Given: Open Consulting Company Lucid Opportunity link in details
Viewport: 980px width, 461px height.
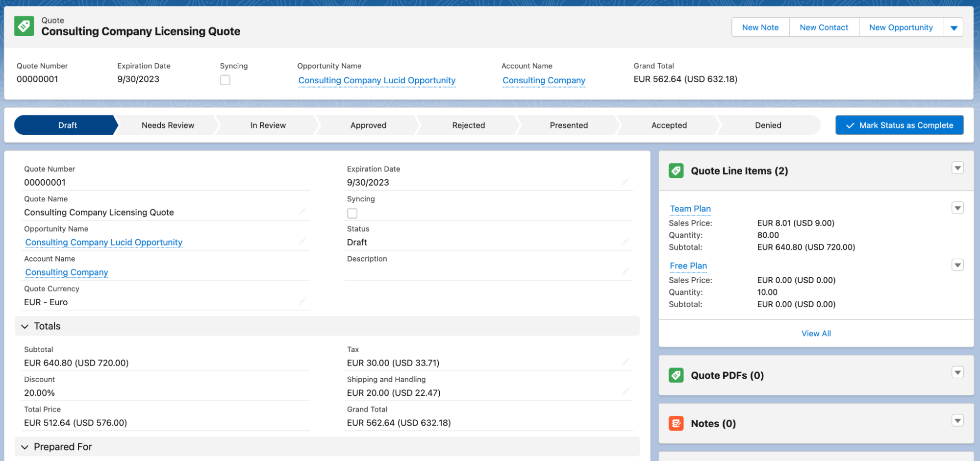Looking at the screenshot, I should click(x=104, y=242).
